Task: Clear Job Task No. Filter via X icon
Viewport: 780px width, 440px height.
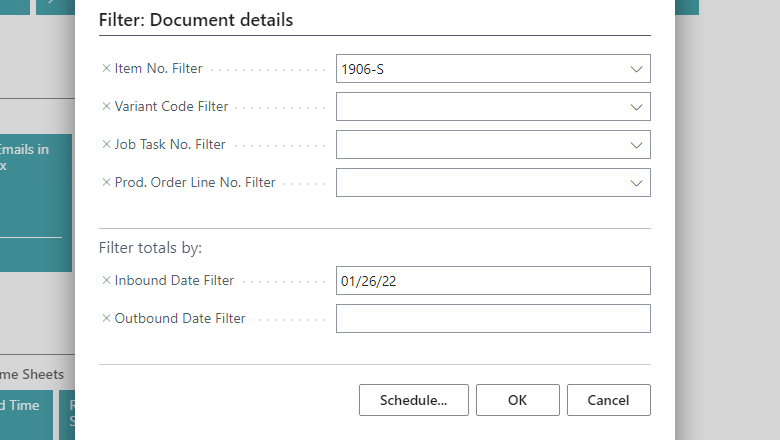Action: click(x=106, y=145)
